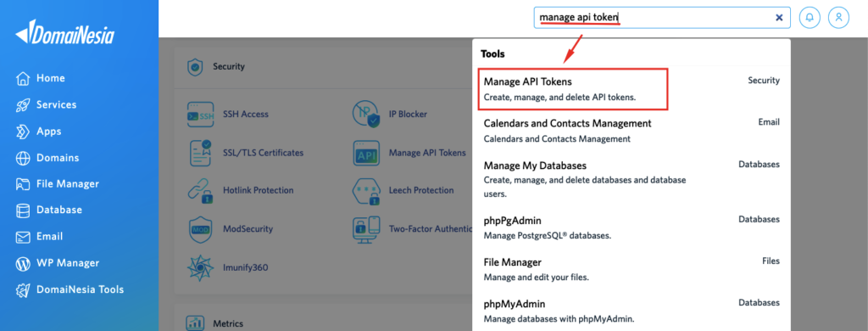Screen dimensions: 868x331
Task: Open Home from the sidebar
Action: coord(50,78)
